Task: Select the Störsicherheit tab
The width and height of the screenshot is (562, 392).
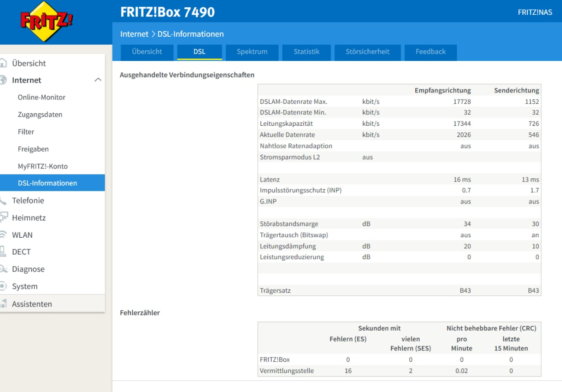Action: coord(367,52)
